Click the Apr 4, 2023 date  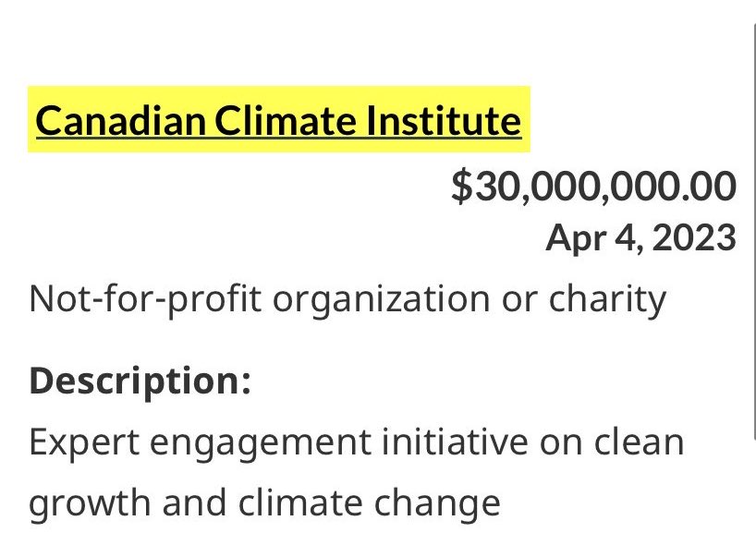pyautogui.click(x=640, y=238)
